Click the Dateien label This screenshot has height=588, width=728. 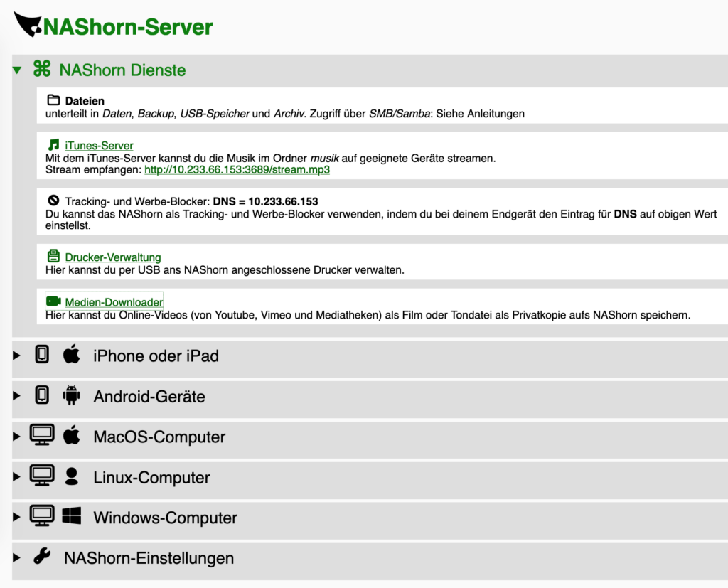click(85, 101)
